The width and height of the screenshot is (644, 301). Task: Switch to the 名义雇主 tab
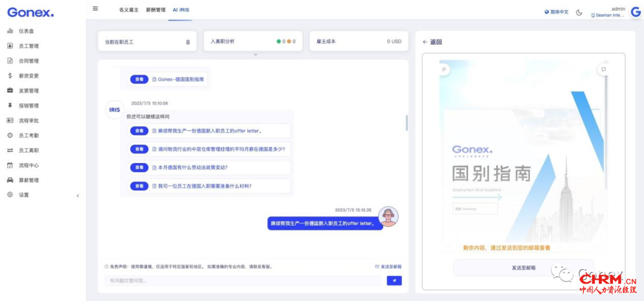pyautogui.click(x=129, y=10)
